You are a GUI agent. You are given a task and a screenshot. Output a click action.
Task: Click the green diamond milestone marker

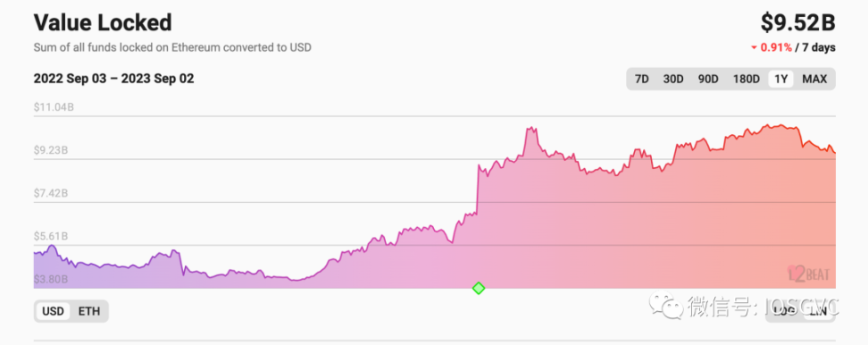click(479, 288)
